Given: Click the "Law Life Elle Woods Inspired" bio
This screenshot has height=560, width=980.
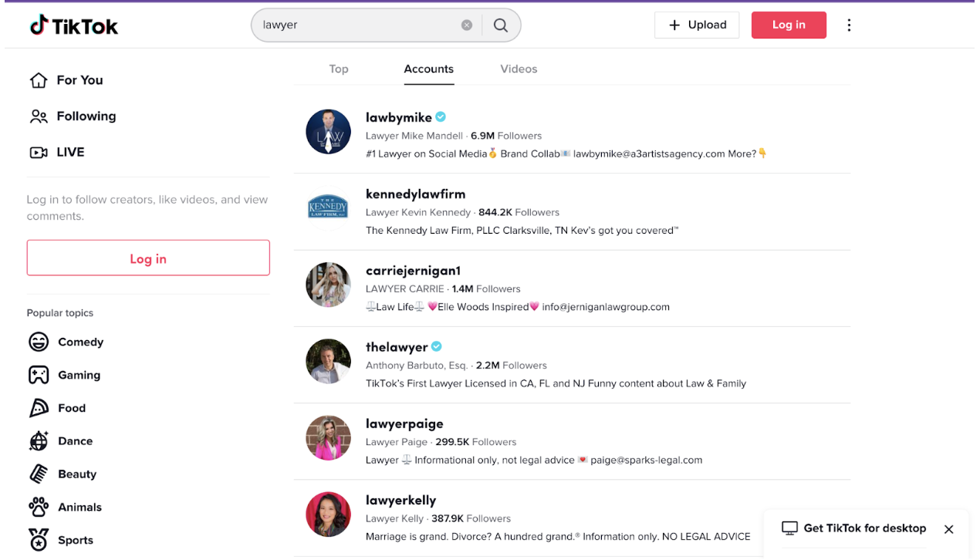Looking at the screenshot, I should [518, 307].
